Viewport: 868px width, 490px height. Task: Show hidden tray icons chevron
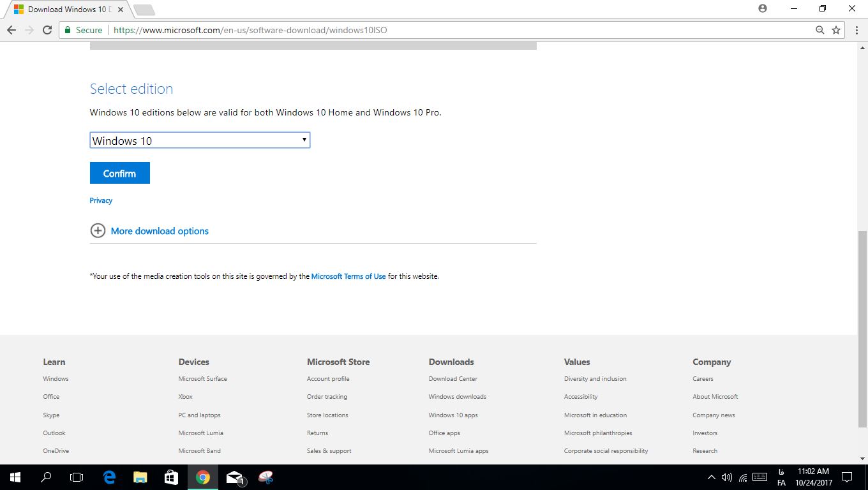[x=712, y=477]
